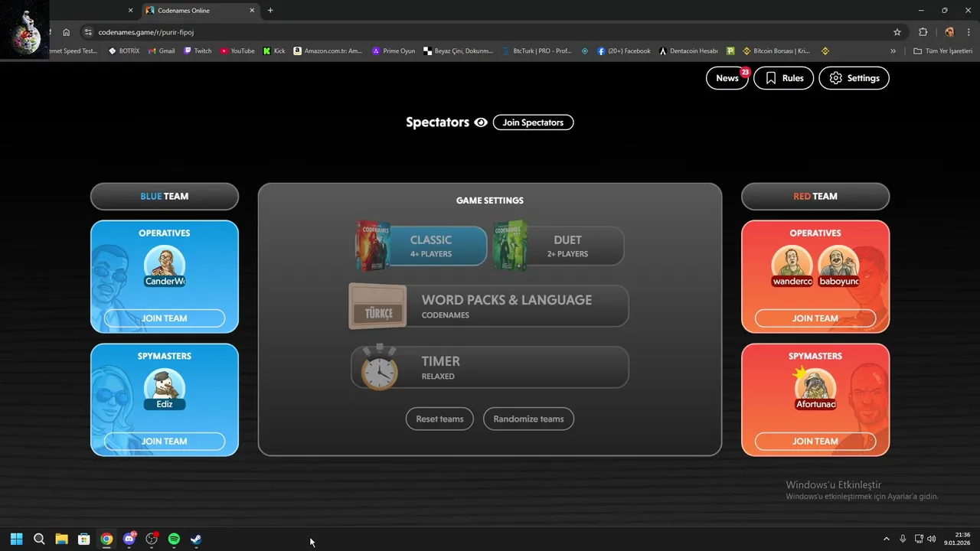
Task: Open the Timer Relaxed setting
Action: 488,367
